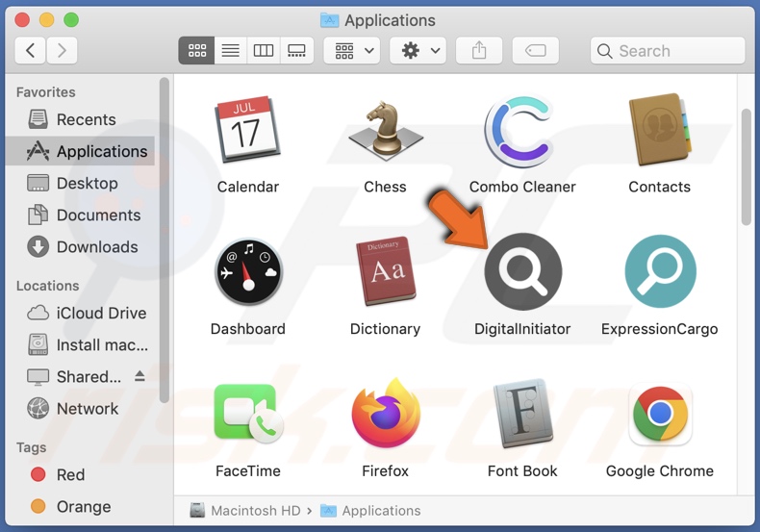Select the Red tag
This screenshot has width=760, height=532.
click(x=80, y=474)
